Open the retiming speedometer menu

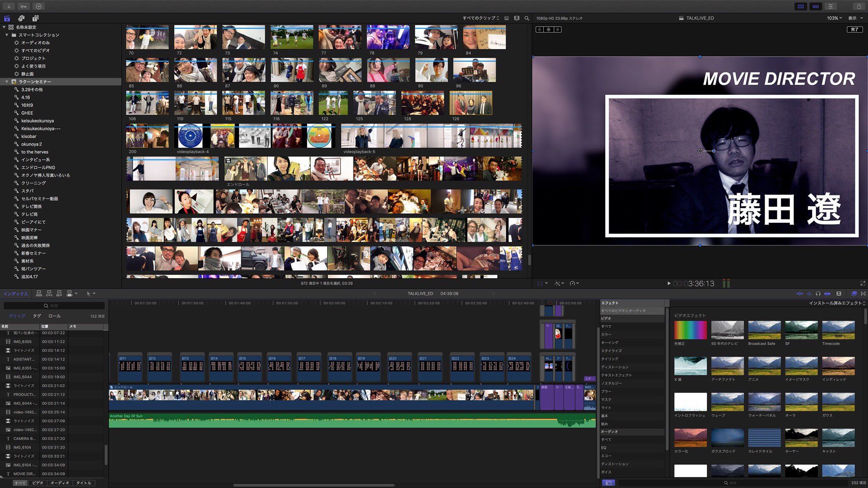(574, 283)
